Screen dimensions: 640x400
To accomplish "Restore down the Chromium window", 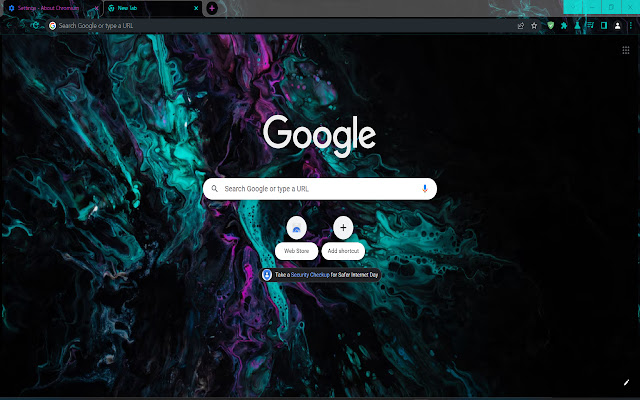I will click(611, 7).
